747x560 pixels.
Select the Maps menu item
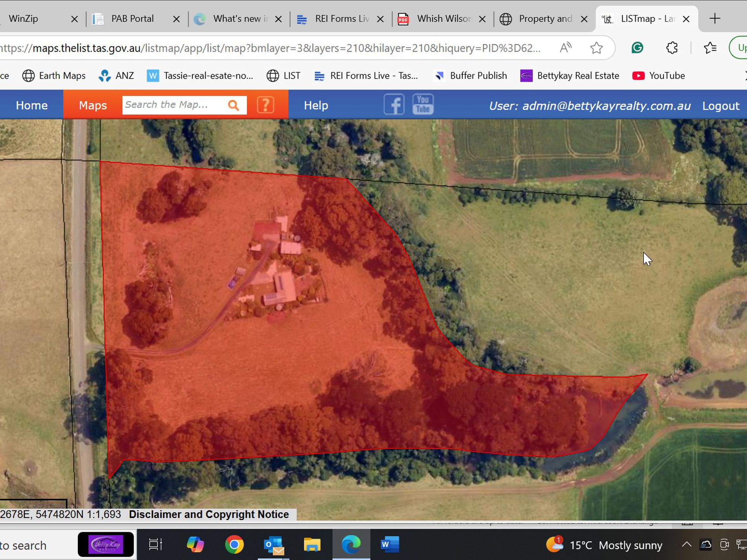(93, 105)
